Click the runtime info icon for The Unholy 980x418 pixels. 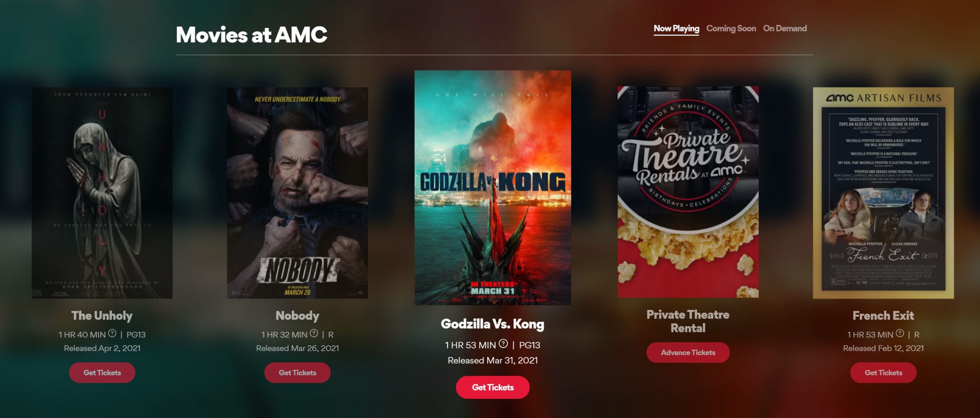coord(112,333)
